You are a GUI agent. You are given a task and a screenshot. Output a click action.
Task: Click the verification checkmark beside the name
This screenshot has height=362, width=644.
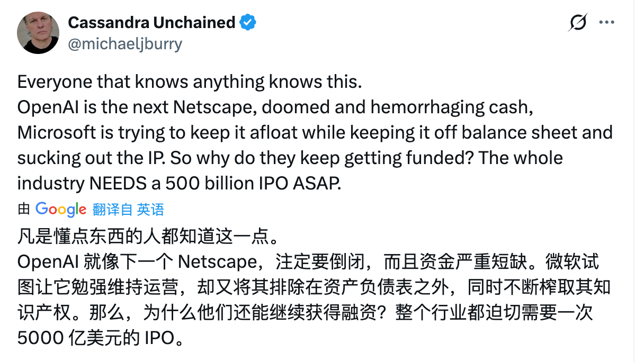click(x=247, y=22)
